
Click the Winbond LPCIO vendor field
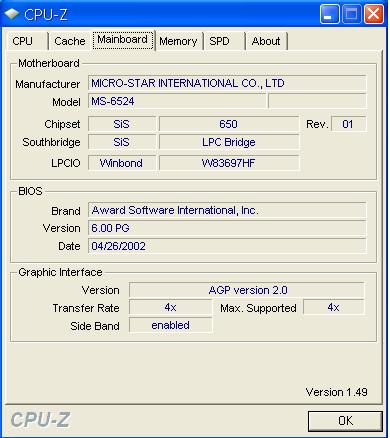122,163
